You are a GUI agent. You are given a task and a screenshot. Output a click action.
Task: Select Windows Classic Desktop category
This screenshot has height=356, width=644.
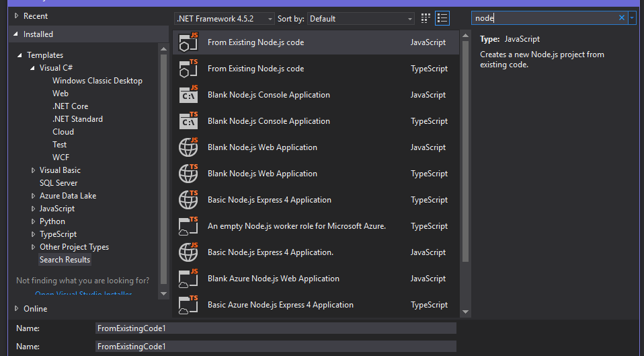[x=97, y=81]
